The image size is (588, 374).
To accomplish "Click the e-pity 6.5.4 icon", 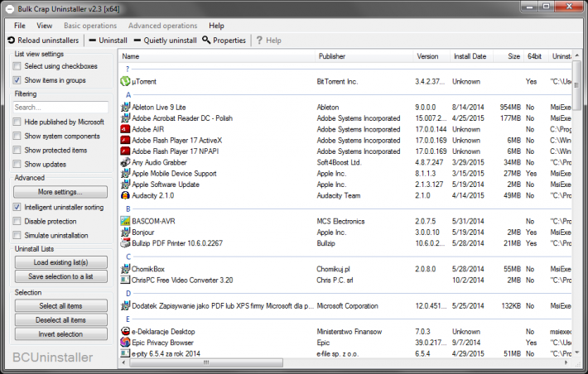I will click(125, 353).
